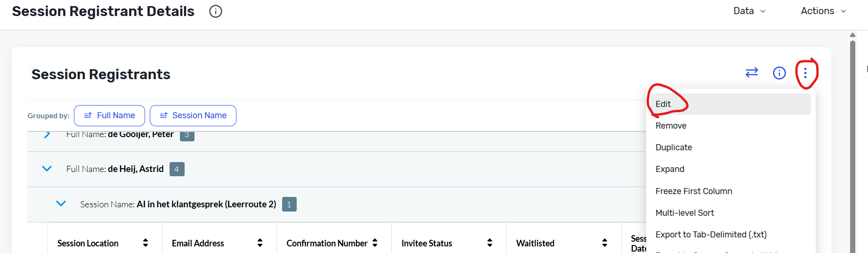The height and width of the screenshot is (253, 868).
Task: Sort by the Email Address column arrows
Action: pos(260,243)
